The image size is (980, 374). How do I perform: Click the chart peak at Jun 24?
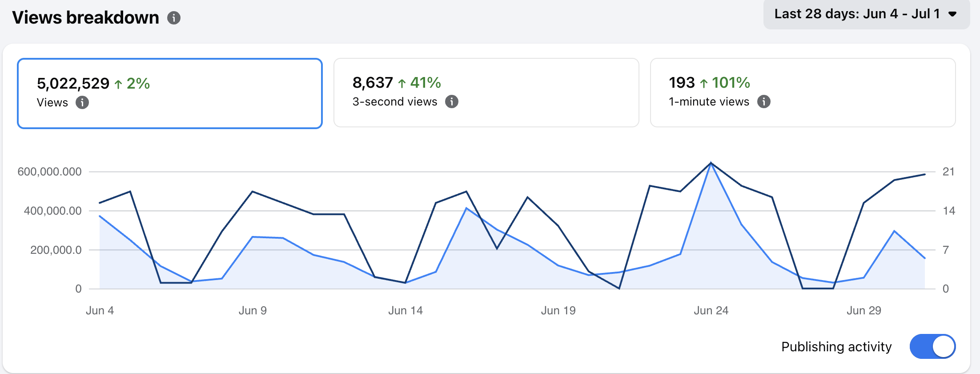[x=711, y=163]
